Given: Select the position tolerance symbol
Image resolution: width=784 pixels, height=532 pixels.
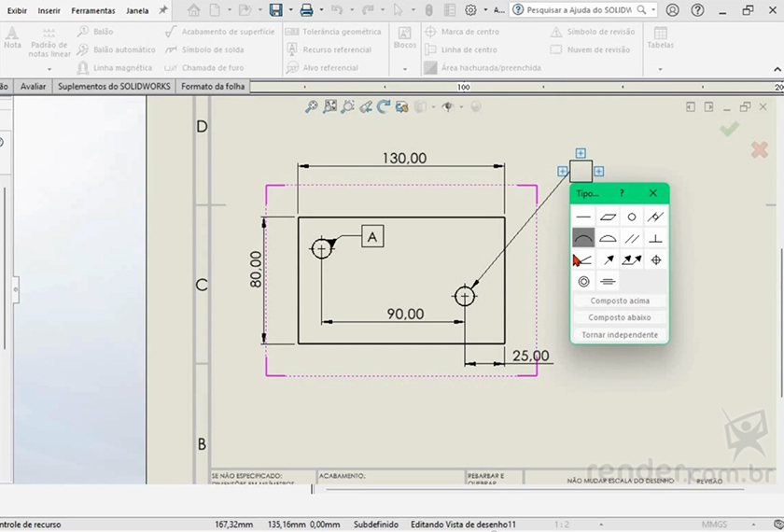Looking at the screenshot, I should [656, 260].
